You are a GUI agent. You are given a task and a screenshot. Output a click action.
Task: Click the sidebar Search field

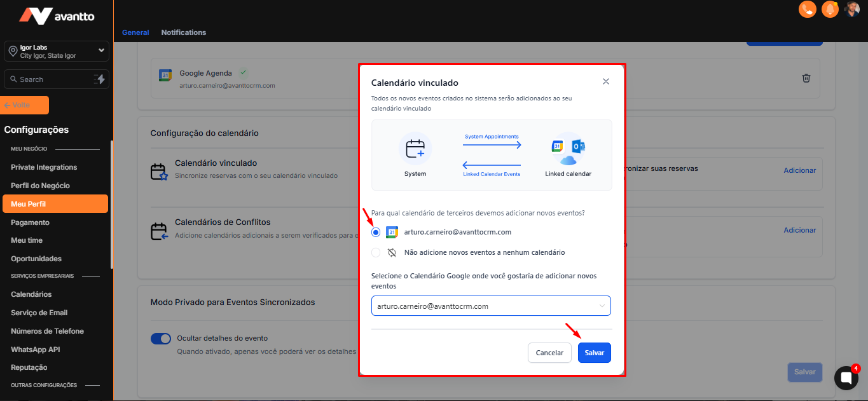point(48,79)
